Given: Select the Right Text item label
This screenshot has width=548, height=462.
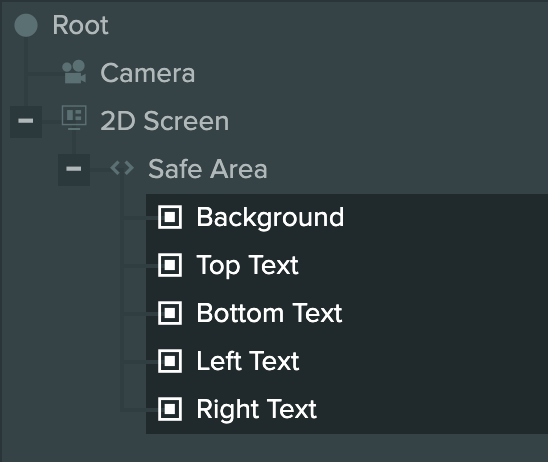Looking at the screenshot, I should (257, 410).
